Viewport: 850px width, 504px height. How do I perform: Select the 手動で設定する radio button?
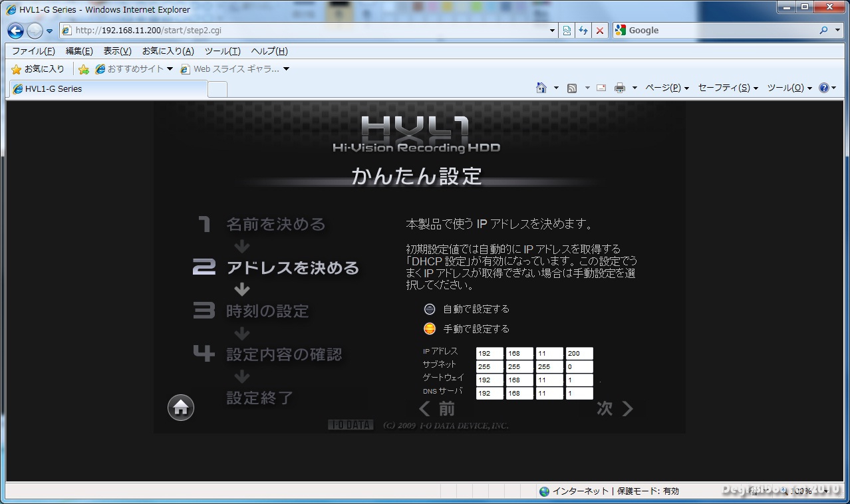pos(430,329)
